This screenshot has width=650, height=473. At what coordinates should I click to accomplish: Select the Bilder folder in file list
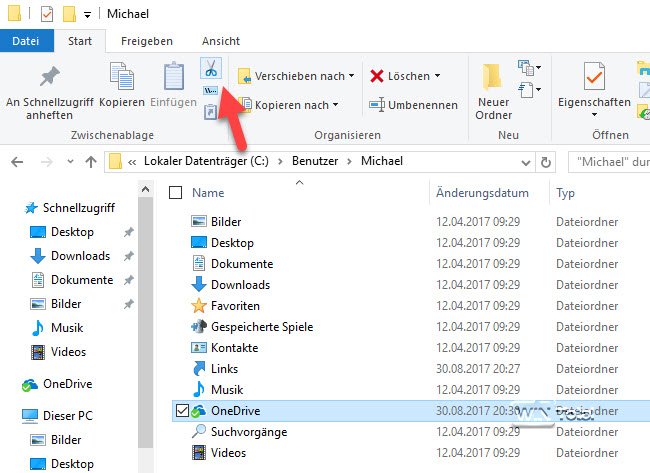[226, 221]
